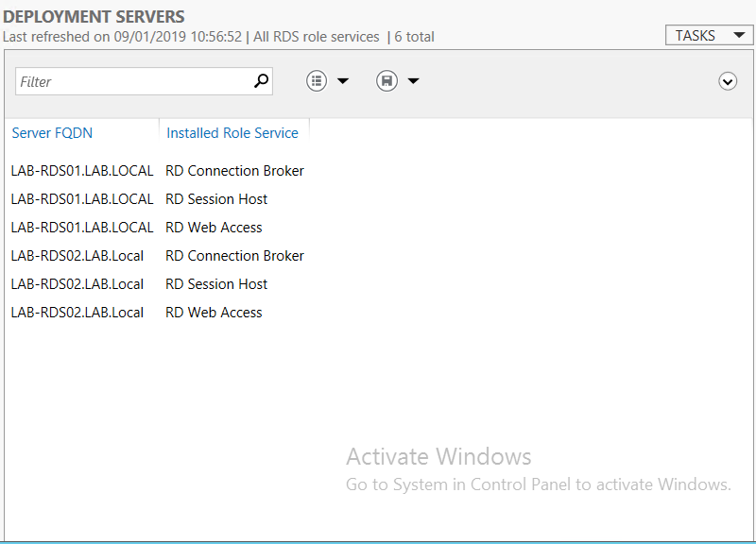The height and width of the screenshot is (544, 756).
Task: Select RD Session Host for LAB-RDS02
Action: coord(216,284)
